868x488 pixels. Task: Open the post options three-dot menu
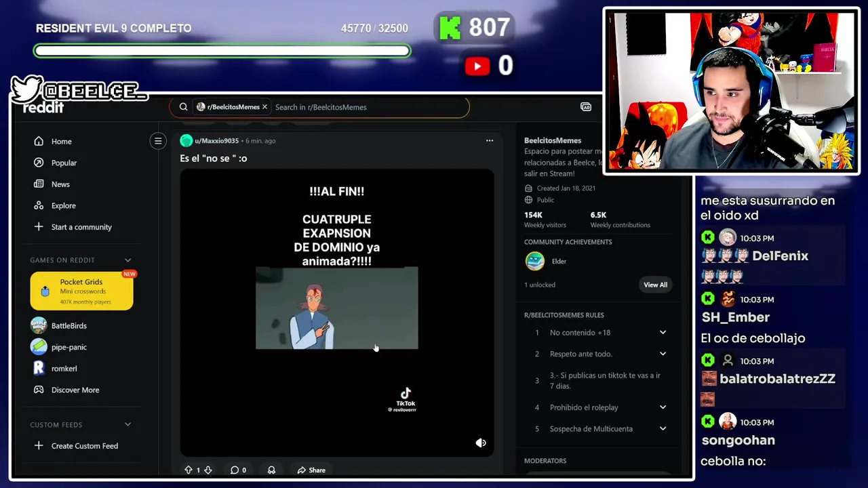490,141
